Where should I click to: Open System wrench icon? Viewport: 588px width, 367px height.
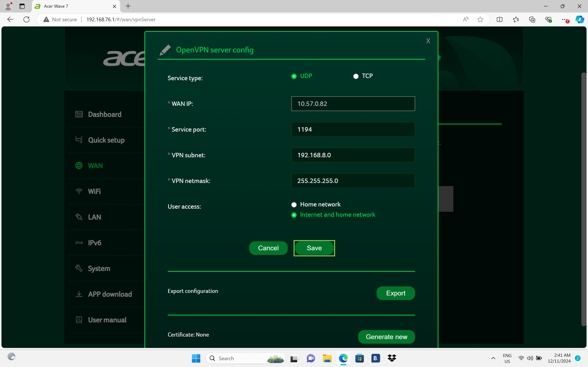coord(79,268)
